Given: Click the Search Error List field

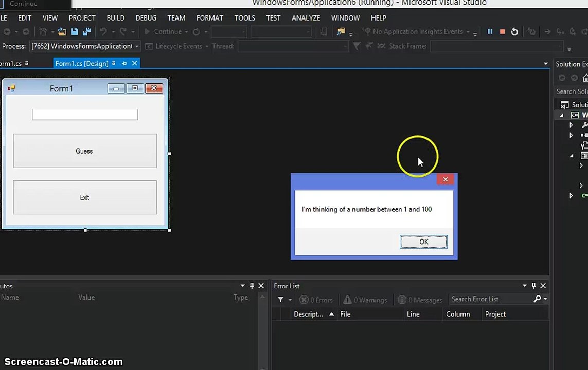Looking at the screenshot, I should 489,299.
